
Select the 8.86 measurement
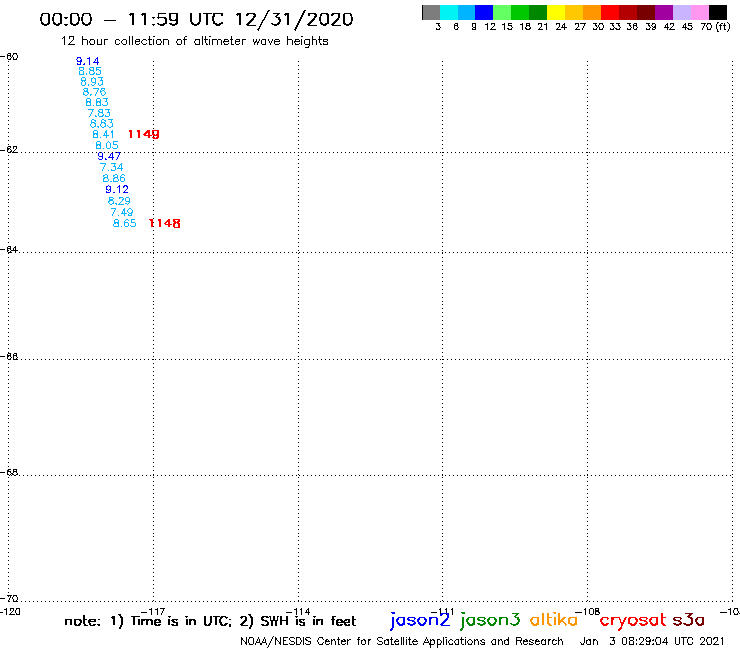[x=114, y=178]
